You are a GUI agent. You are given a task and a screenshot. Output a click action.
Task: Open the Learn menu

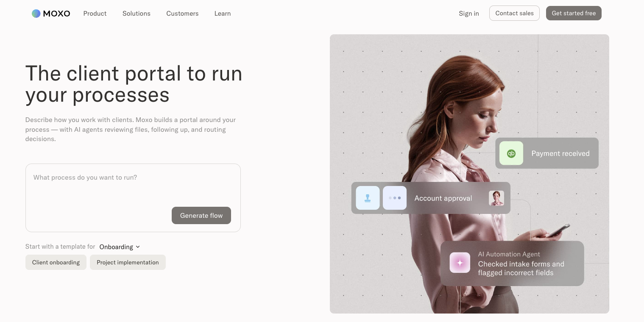[222, 14]
